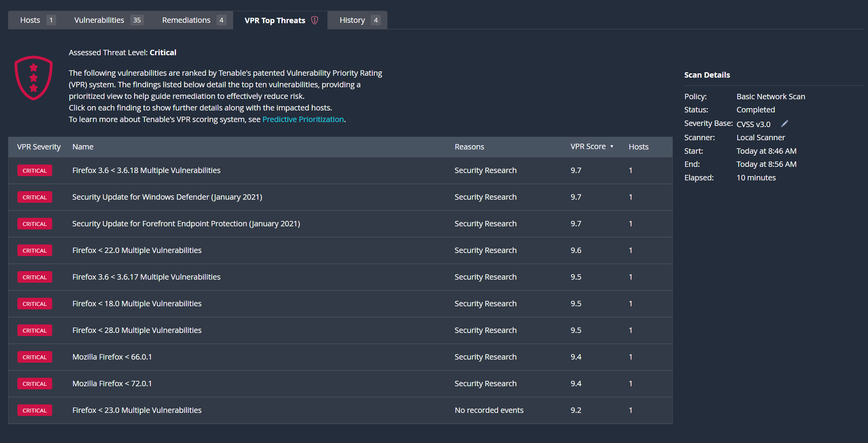
Task: Sort table by VPR Severity header
Action: click(x=39, y=147)
